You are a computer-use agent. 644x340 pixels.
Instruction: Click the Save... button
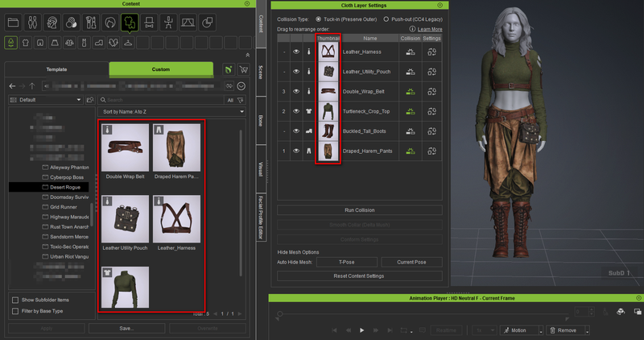click(x=127, y=329)
